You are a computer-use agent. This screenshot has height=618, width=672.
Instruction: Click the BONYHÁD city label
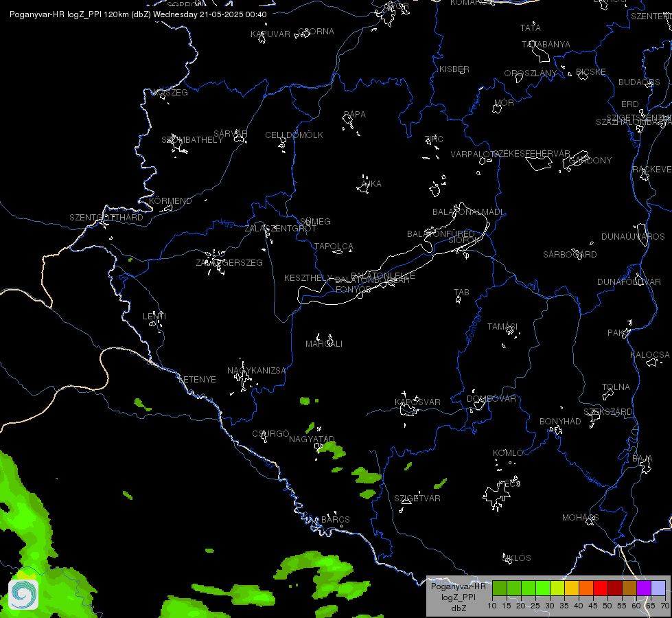click(x=560, y=422)
